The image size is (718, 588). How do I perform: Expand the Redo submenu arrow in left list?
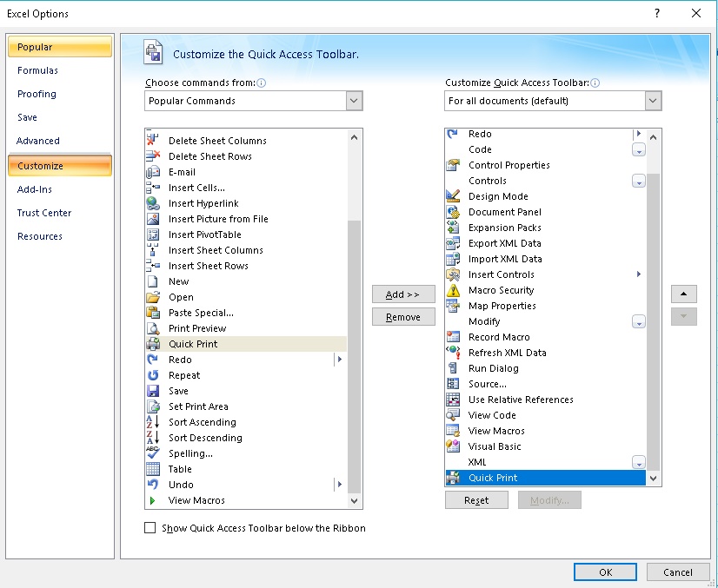click(x=339, y=360)
